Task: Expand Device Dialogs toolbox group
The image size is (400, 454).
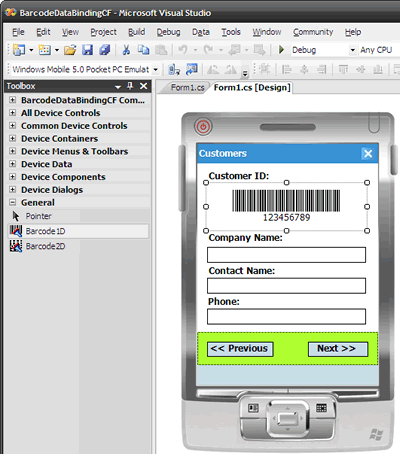Action: point(12,189)
